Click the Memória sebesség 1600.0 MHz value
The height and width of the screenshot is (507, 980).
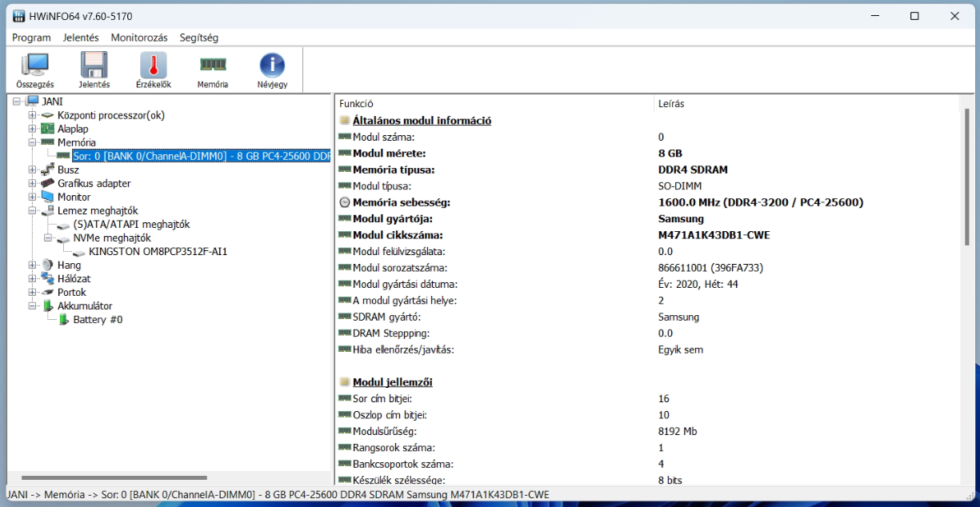coord(761,202)
